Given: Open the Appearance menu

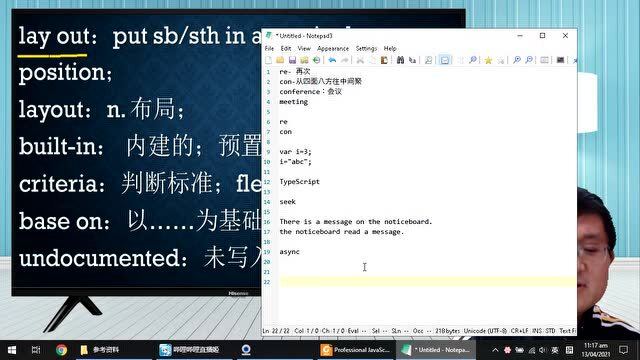Looking at the screenshot, I should pyautogui.click(x=333, y=48).
